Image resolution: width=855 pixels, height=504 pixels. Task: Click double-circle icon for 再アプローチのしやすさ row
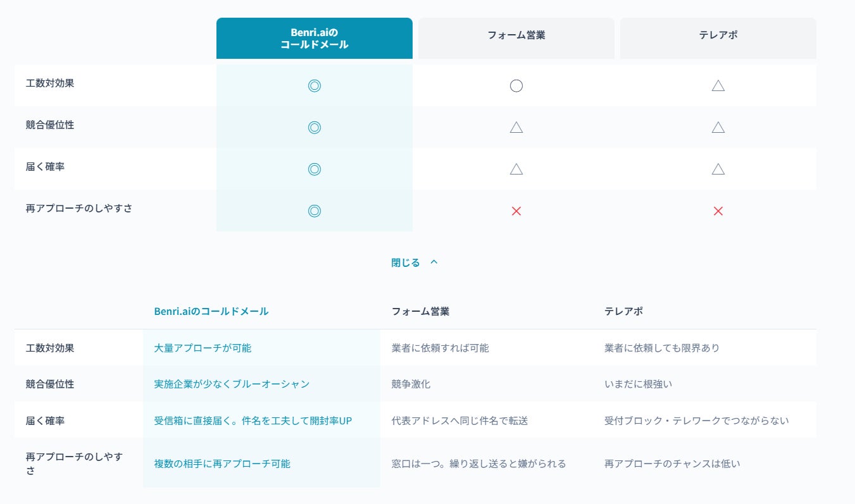[x=314, y=211]
